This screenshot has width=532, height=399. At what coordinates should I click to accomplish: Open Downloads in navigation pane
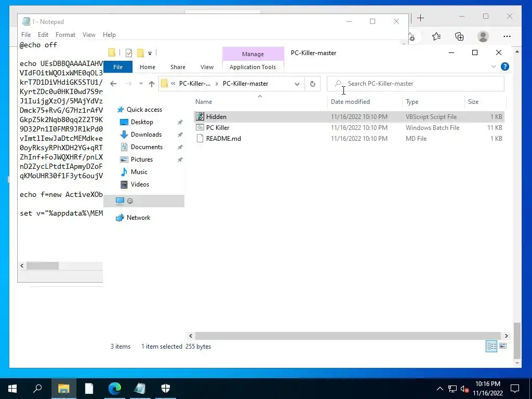click(x=146, y=135)
